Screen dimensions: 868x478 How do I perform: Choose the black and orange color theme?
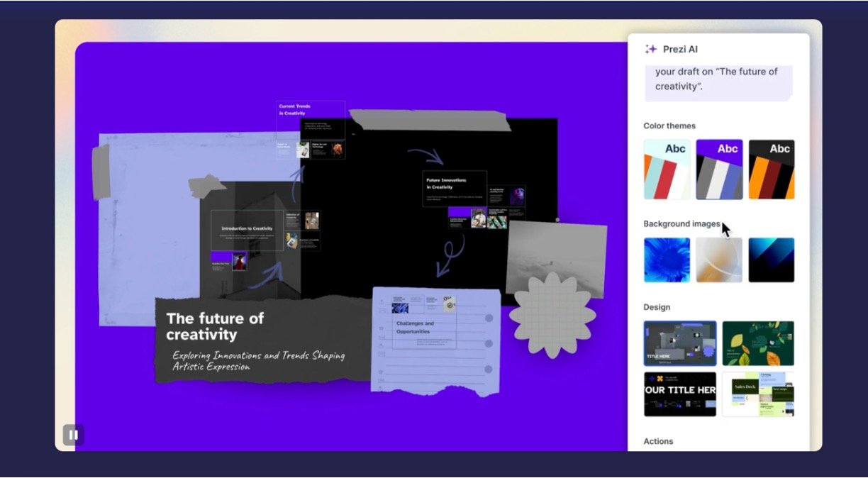(772, 169)
